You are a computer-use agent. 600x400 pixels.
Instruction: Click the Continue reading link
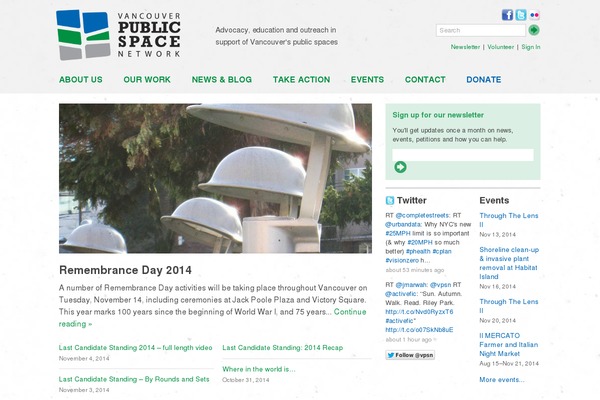(x=212, y=318)
